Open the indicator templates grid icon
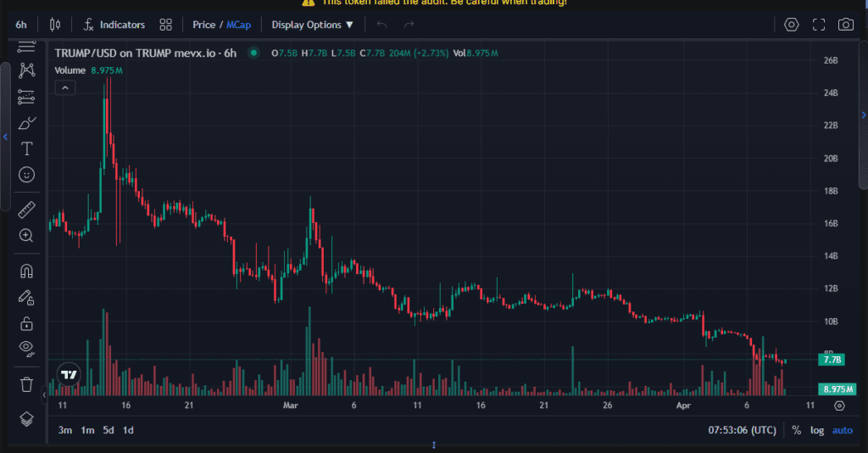This screenshot has width=868, height=453. (x=165, y=25)
